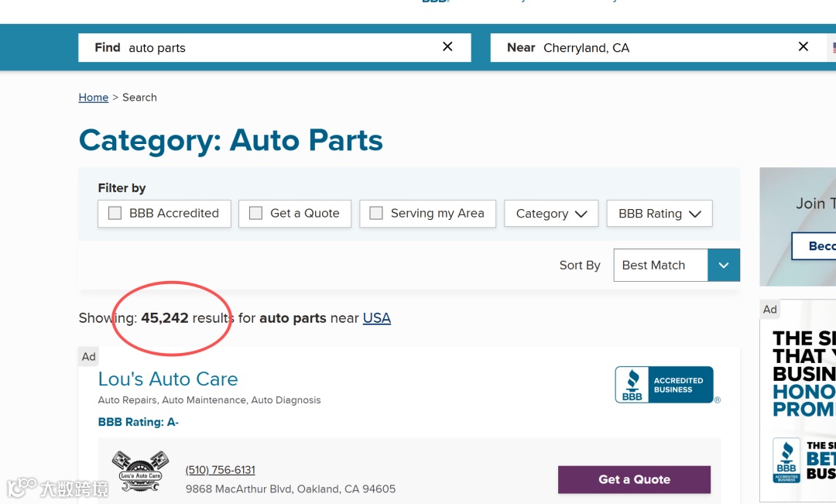Click the BBB Accredited Business seal
The height and width of the screenshot is (504, 836).
point(664,385)
